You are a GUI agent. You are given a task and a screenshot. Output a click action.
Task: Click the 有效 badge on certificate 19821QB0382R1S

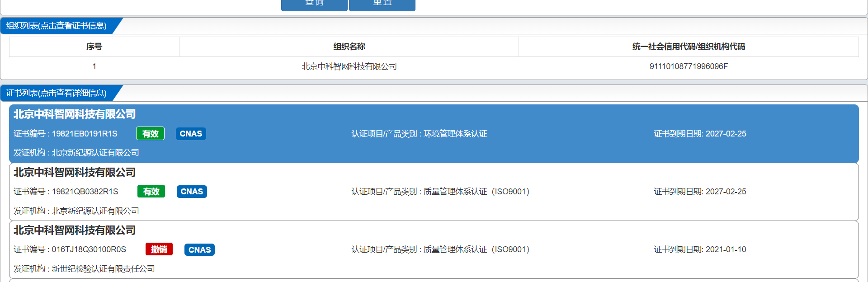(x=151, y=192)
